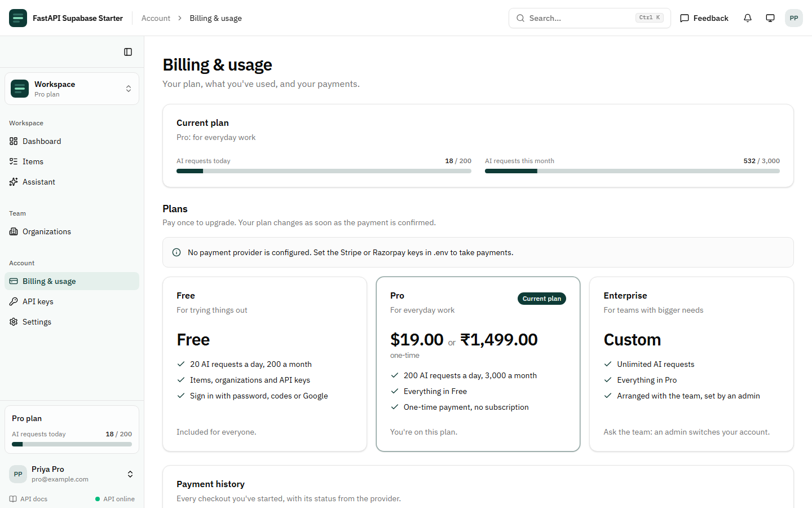Click the Workspace logo in switcher
The image size is (812, 508).
tap(20, 89)
